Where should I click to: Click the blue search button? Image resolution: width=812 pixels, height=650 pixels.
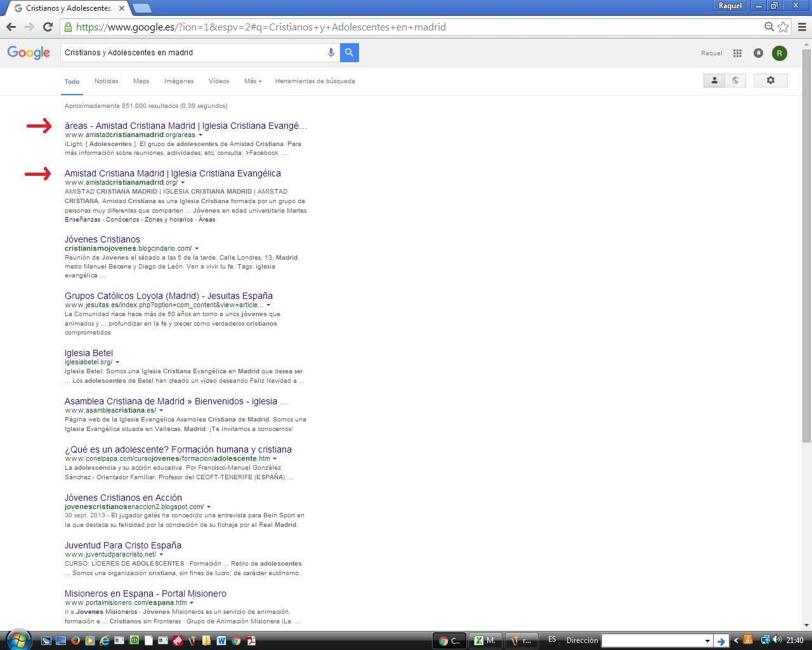(349, 53)
